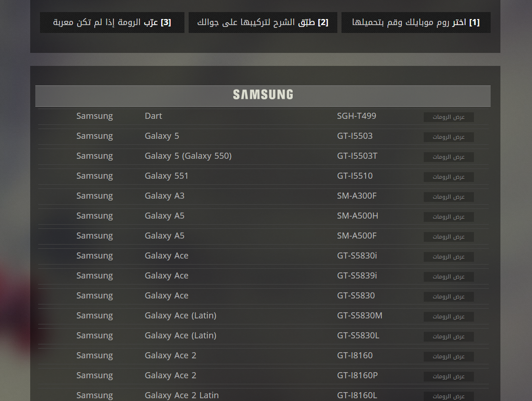Click the SAMSUNG header banner
The width and height of the screenshot is (532, 401).
pyautogui.click(x=263, y=96)
